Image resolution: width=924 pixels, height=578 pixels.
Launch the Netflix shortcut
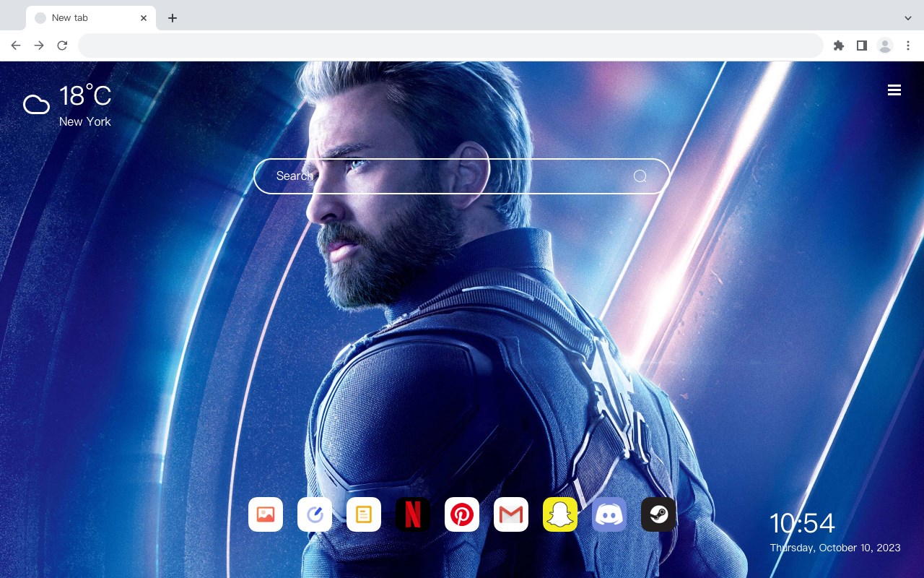point(413,514)
